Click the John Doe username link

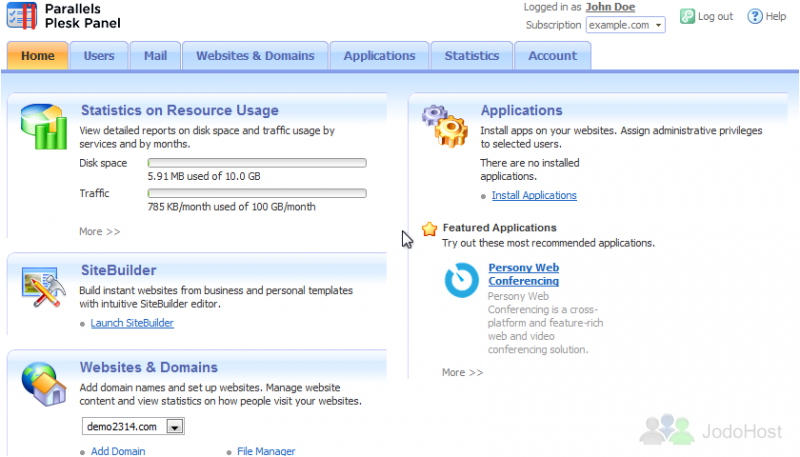610,7
